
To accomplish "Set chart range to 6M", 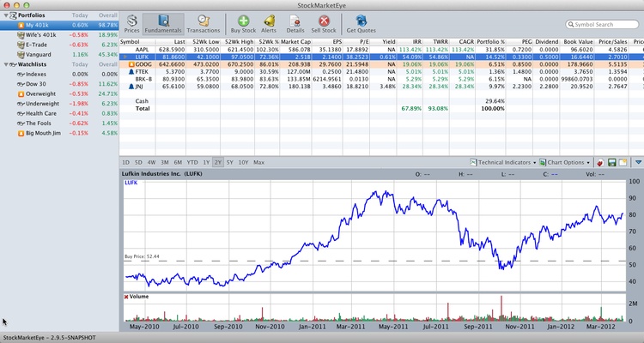I will pos(178,162).
